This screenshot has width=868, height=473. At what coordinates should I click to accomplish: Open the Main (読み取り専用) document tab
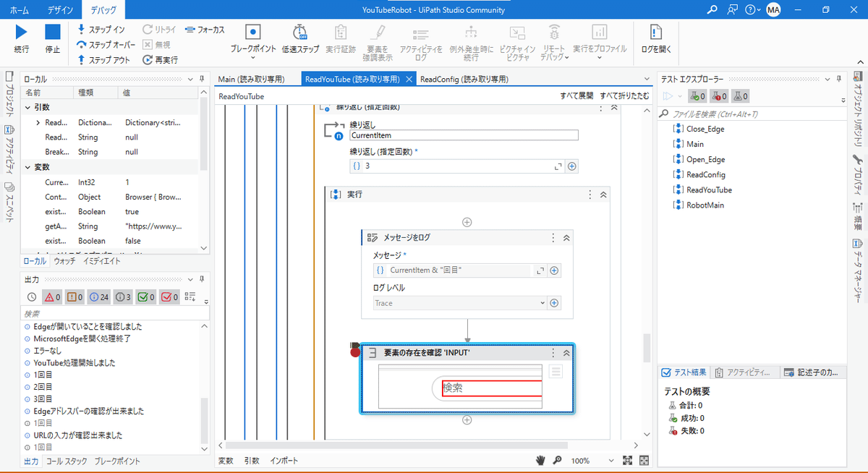[251, 79]
